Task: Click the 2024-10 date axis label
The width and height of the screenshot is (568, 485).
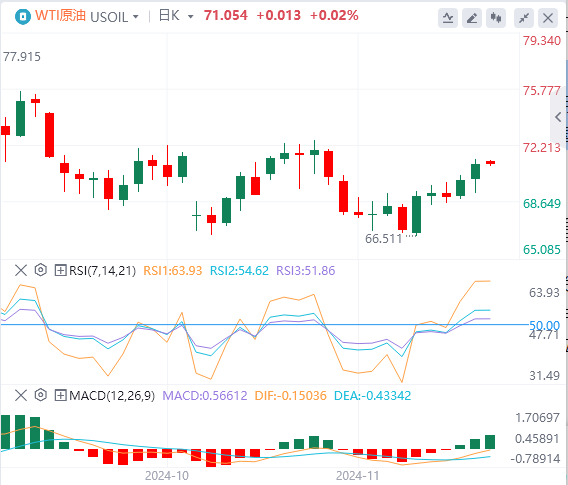Action: click(x=167, y=476)
